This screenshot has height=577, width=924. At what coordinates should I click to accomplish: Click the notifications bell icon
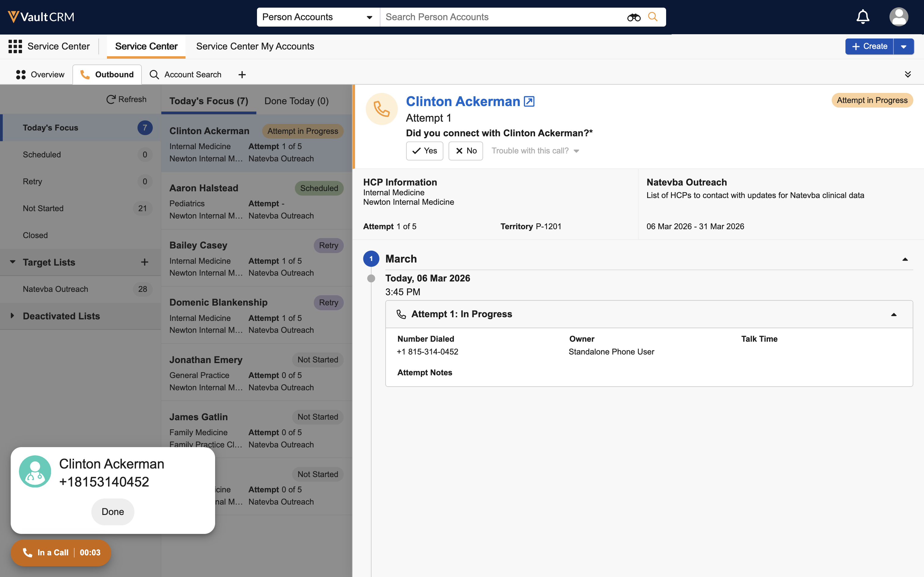(863, 17)
